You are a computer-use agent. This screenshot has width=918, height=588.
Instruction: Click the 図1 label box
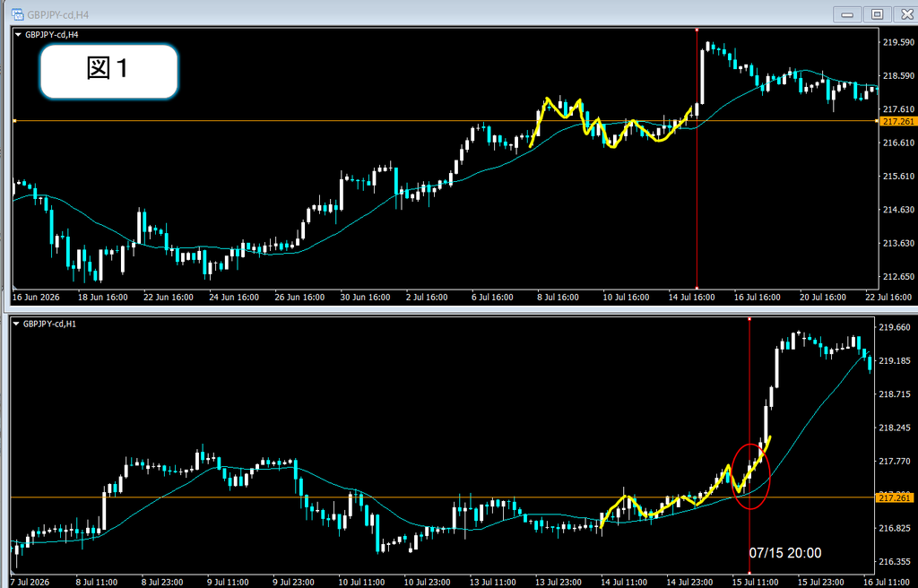coord(108,71)
